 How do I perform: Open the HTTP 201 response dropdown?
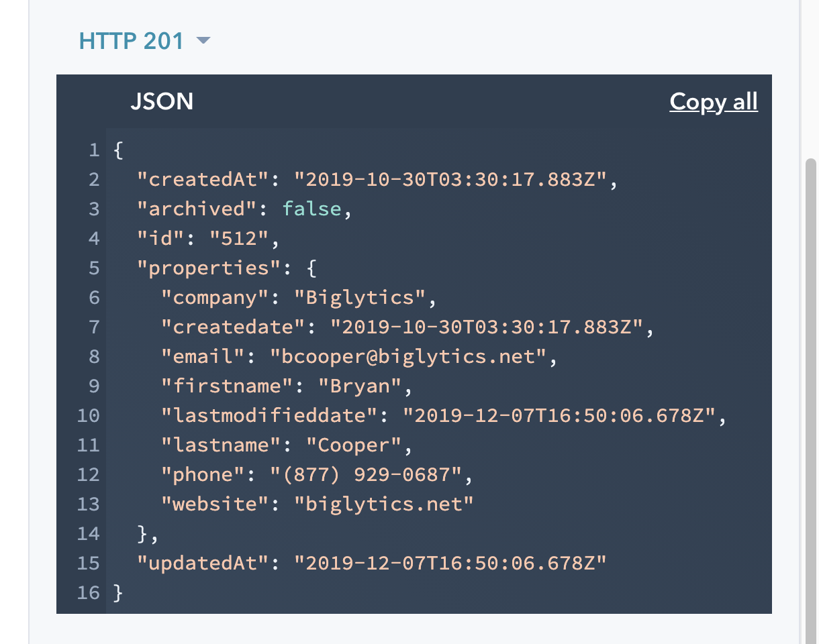pyautogui.click(x=144, y=41)
